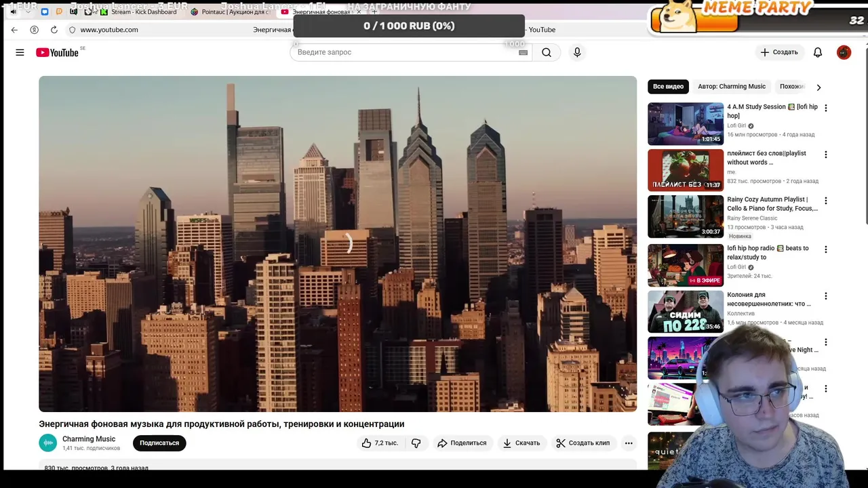Open the account avatar menu

coord(844,52)
